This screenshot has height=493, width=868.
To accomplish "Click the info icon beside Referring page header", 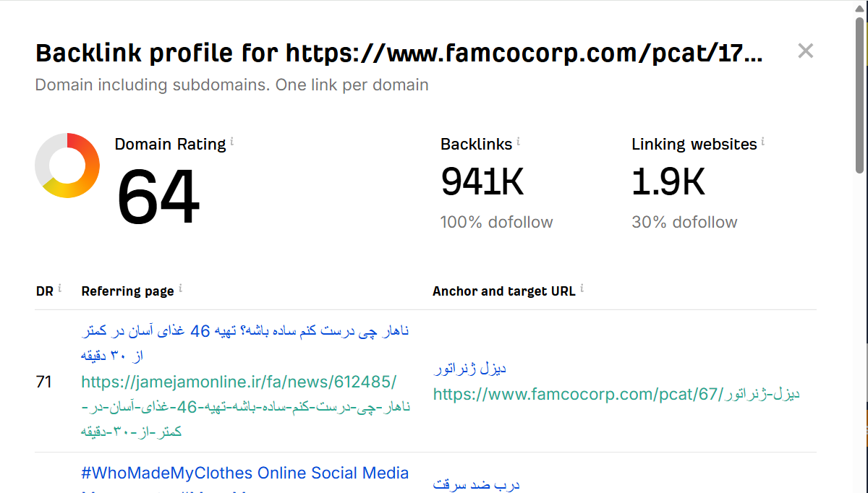I will [x=180, y=288].
